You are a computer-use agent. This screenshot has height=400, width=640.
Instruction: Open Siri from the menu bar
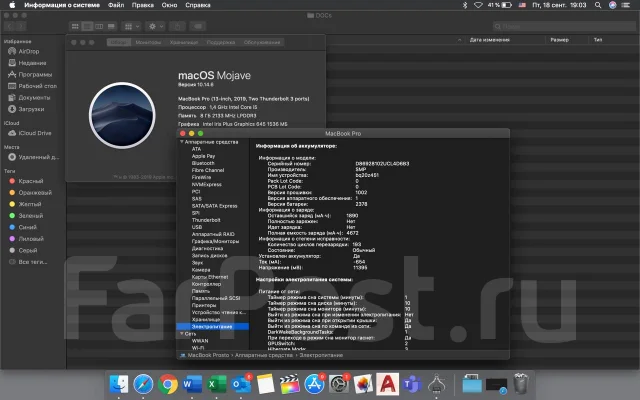(x=612, y=5)
